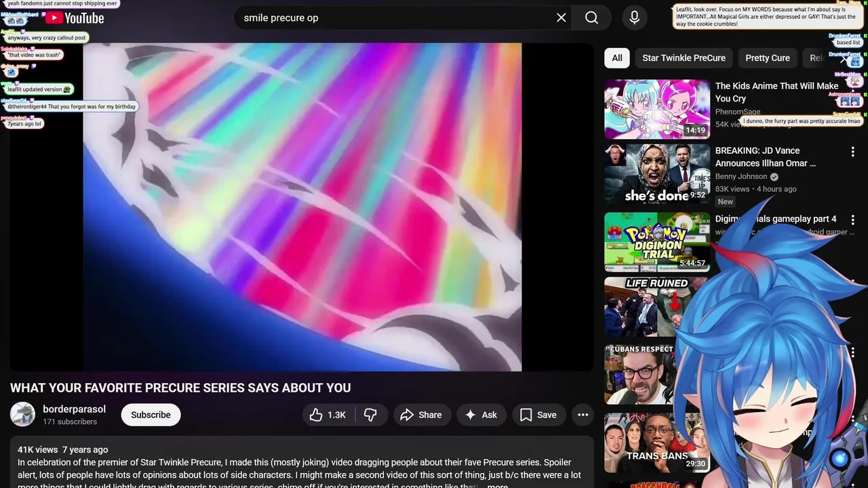Click the YouTube logo
The height and width of the screenshot is (488, 868).
[x=75, y=18]
